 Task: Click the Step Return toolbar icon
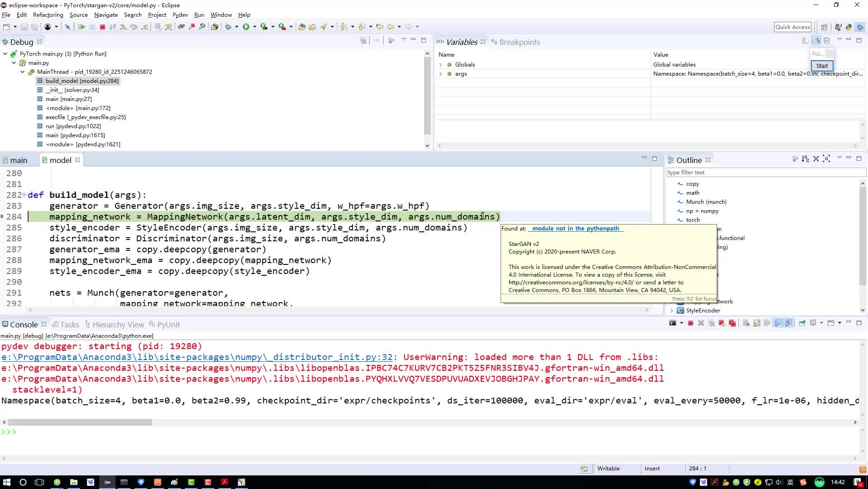coord(145,27)
